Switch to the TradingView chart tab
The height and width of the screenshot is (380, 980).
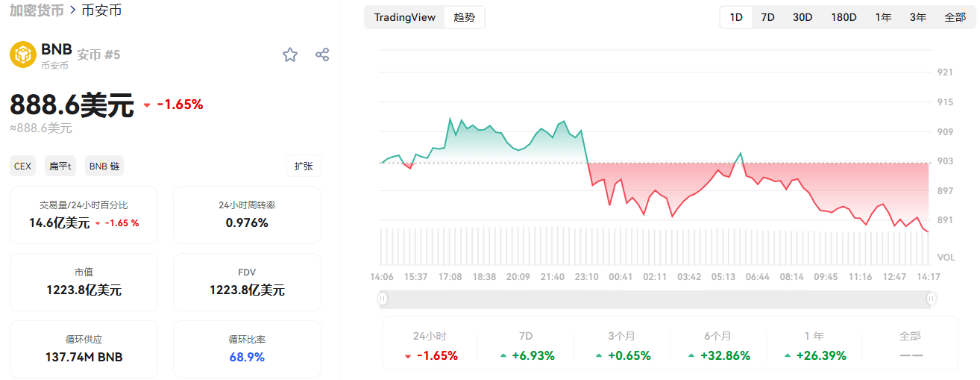pos(404,17)
